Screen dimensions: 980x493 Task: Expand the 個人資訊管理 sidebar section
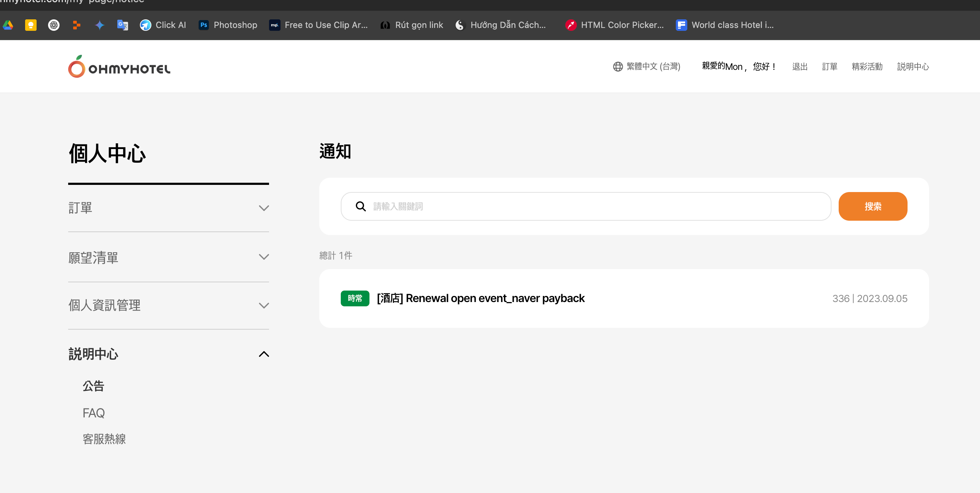168,305
